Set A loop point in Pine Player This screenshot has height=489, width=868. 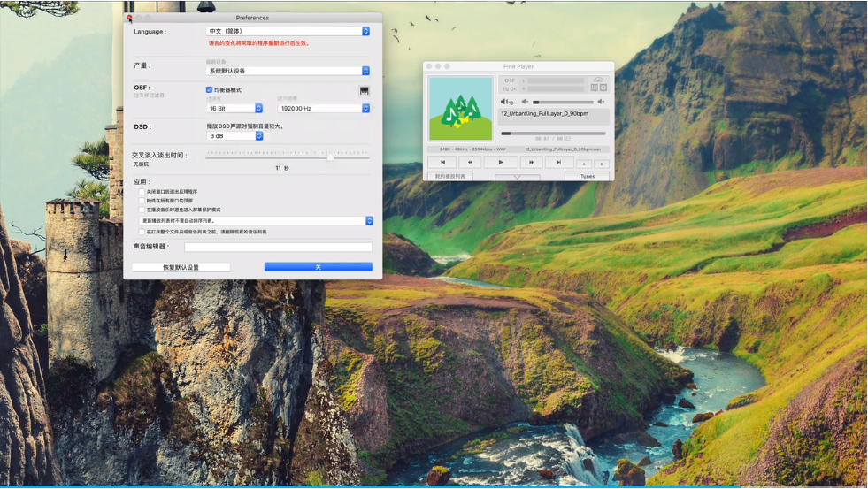click(x=583, y=164)
